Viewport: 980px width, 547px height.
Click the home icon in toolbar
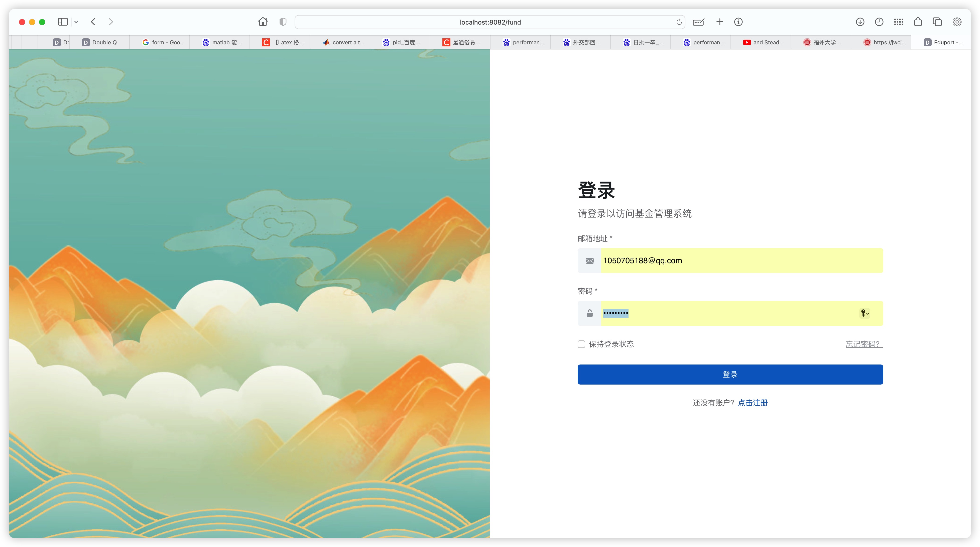tap(263, 22)
